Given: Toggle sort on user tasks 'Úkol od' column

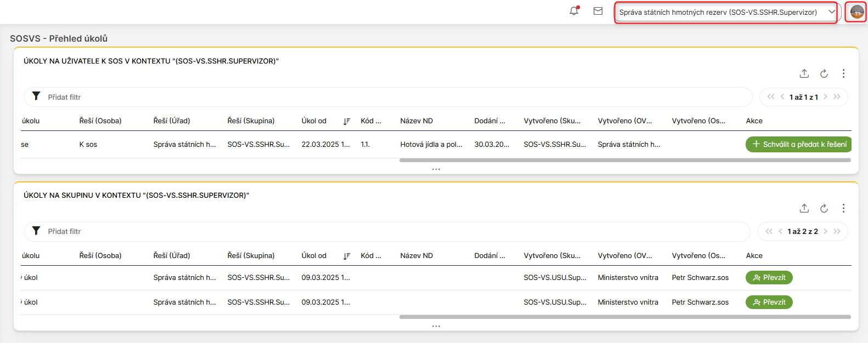Looking at the screenshot, I should [346, 121].
